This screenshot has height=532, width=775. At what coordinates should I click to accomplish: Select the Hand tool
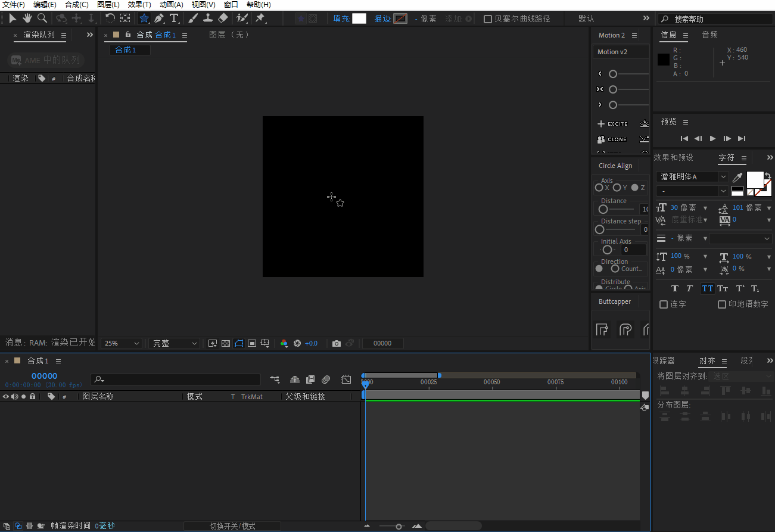[x=27, y=18]
